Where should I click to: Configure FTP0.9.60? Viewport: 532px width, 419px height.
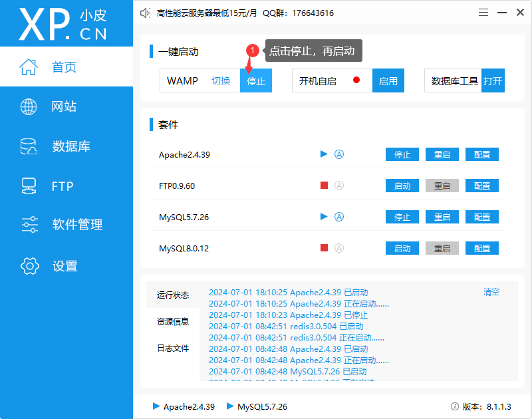point(482,186)
